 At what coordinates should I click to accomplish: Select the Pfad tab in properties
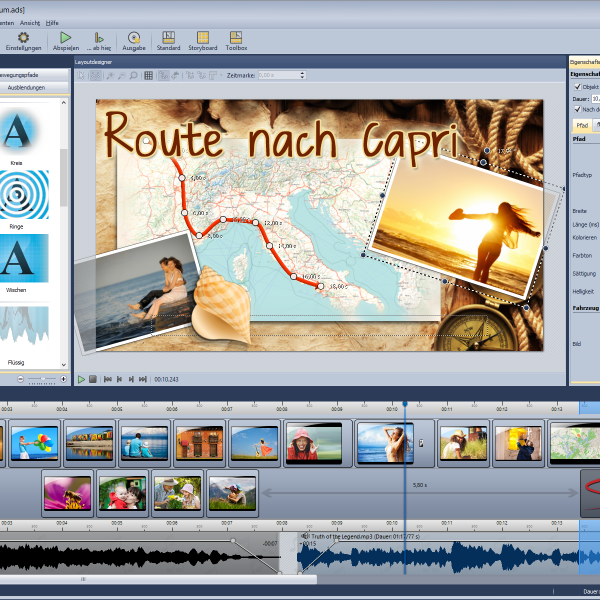pos(582,125)
